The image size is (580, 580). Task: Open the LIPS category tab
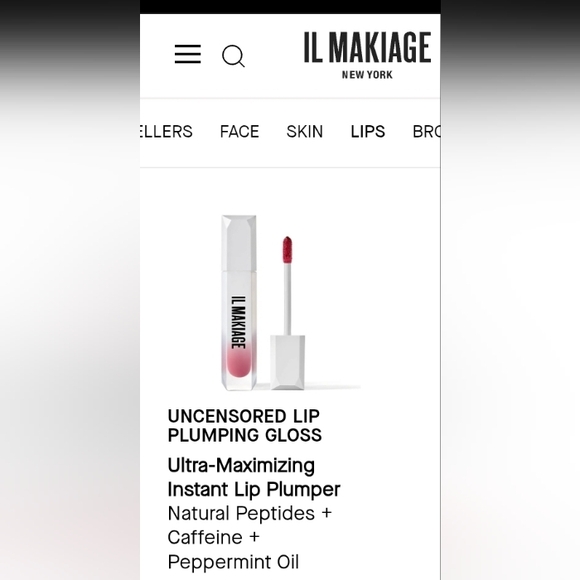[368, 131]
